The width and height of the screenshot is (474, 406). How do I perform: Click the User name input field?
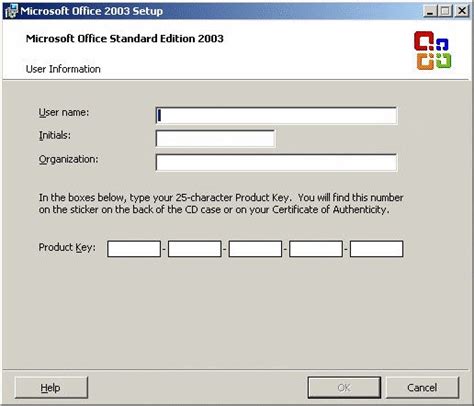click(276, 116)
